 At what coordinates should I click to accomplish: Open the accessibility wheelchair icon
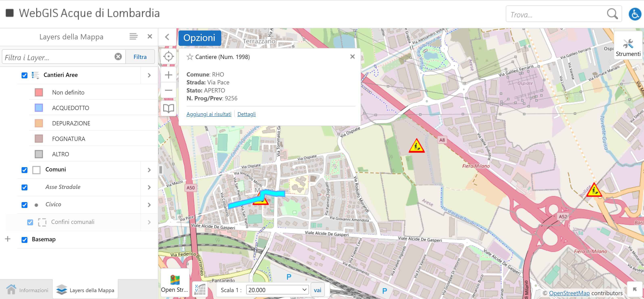[x=635, y=14]
